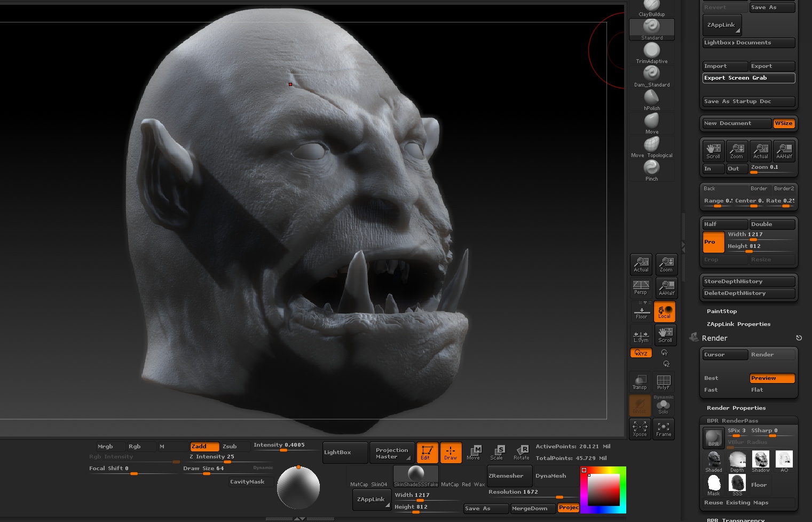This screenshot has height=522, width=812.
Task: Select the Pinch brush
Action: coord(652,170)
